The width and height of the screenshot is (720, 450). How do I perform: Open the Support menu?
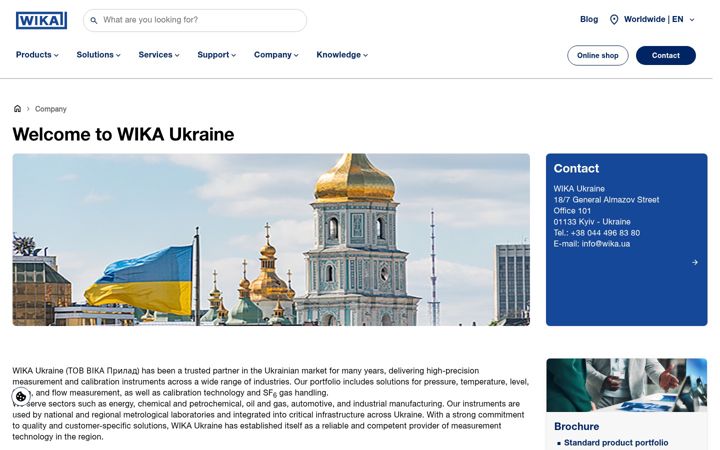click(216, 55)
